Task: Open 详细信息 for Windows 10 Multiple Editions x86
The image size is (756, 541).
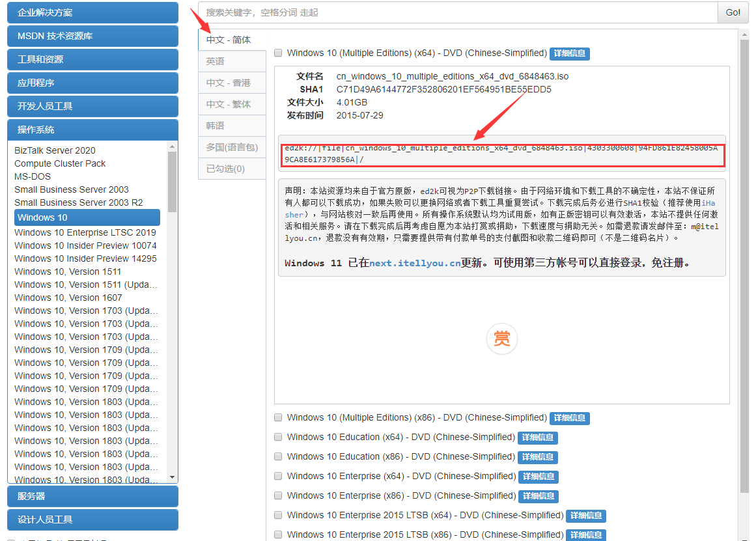Action: 569,418
